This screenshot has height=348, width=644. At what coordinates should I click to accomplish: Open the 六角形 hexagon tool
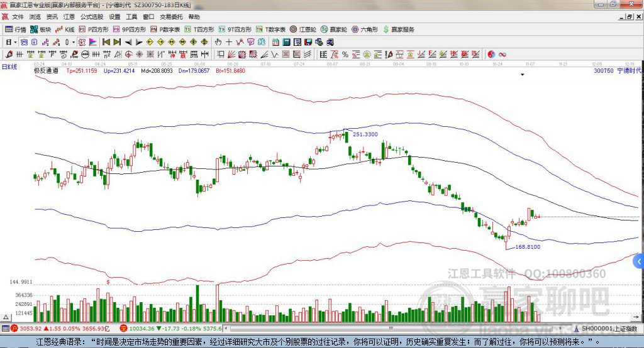pos(365,30)
